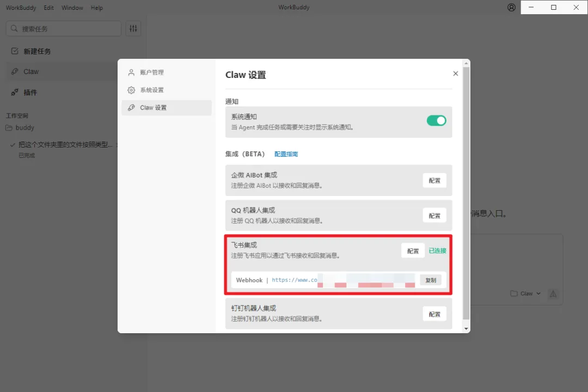
Task: Open the 配置指南 configuration guide link
Action: (286, 154)
